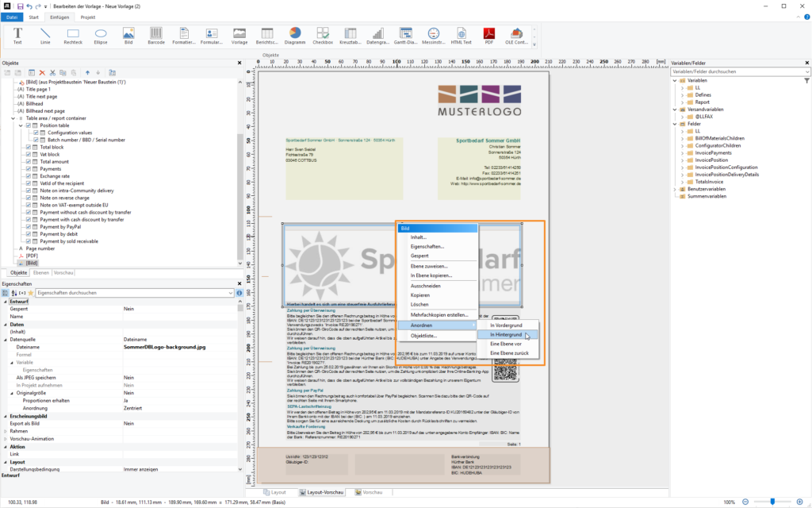Image resolution: width=812 pixels, height=508 pixels.
Task: Disable the Vat block checkbox
Action: point(29,156)
